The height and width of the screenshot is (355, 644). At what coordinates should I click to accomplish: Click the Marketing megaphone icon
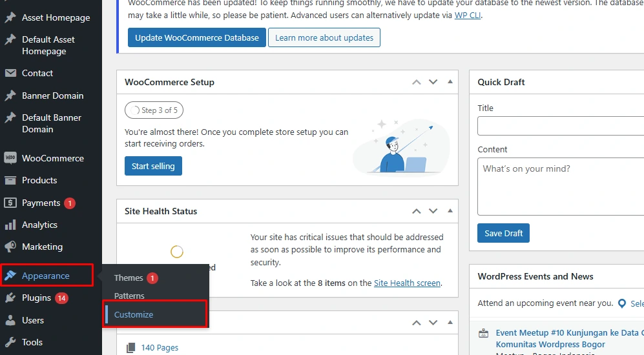pyautogui.click(x=10, y=247)
